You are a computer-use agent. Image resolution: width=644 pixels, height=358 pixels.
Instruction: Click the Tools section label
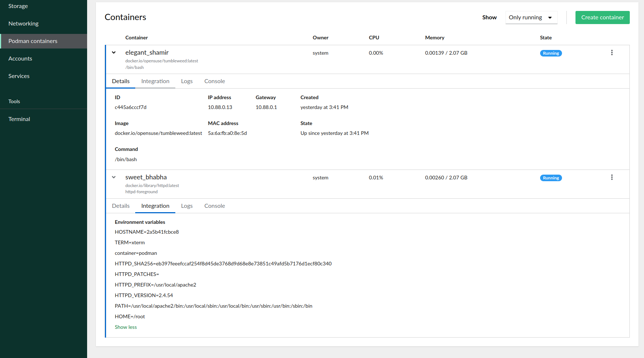[x=14, y=101]
